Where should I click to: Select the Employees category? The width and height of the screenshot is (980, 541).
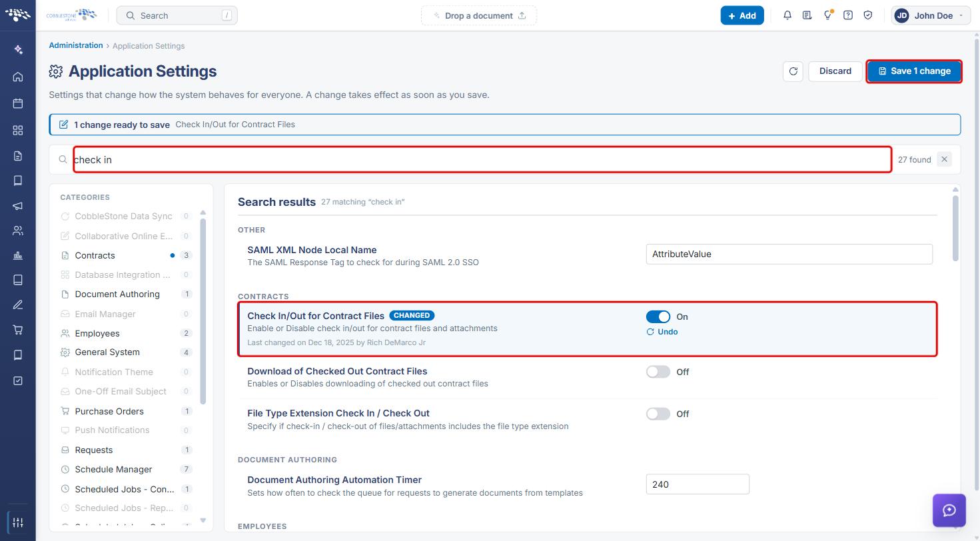click(x=126, y=333)
